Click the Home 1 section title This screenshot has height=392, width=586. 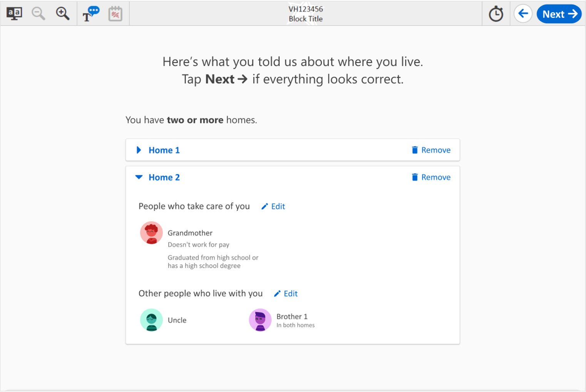(164, 150)
